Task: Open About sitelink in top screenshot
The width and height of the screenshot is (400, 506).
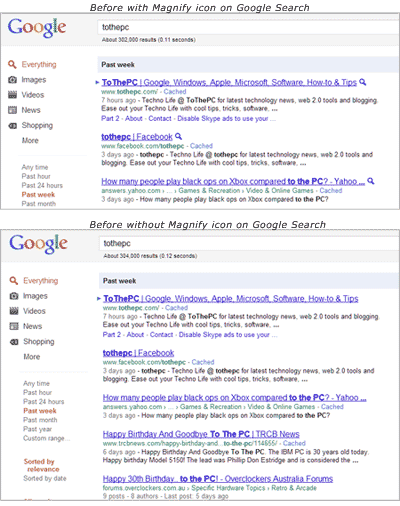Action: point(134,118)
